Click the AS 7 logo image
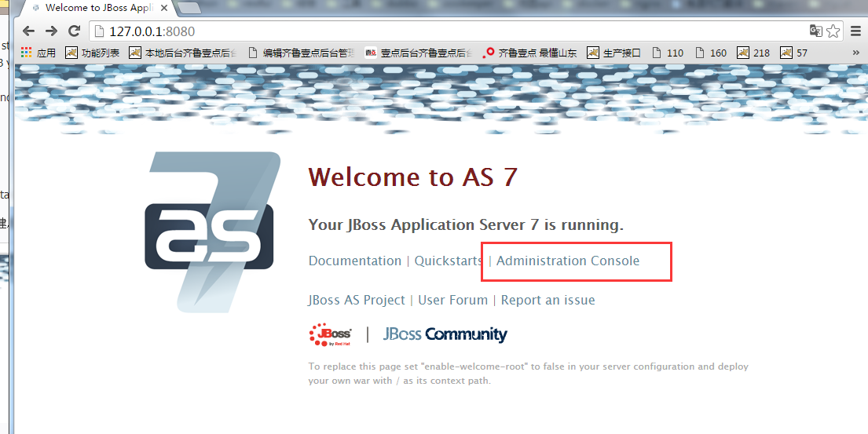 (x=213, y=232)
